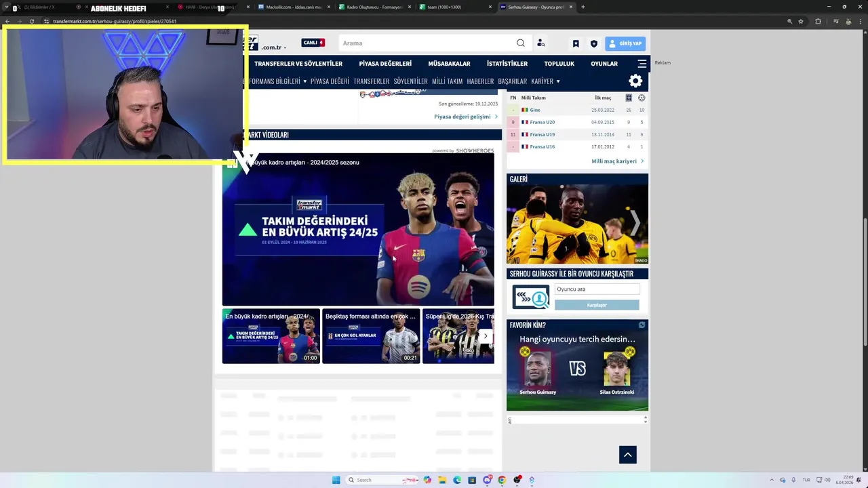Open the bookmark watchlist icon

coord(576,43)
